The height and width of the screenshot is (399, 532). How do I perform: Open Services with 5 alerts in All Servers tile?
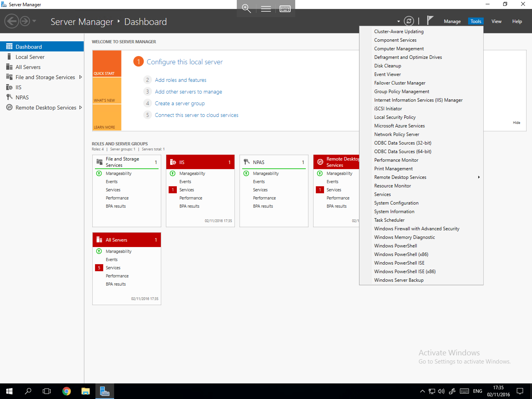pos(113,268)
